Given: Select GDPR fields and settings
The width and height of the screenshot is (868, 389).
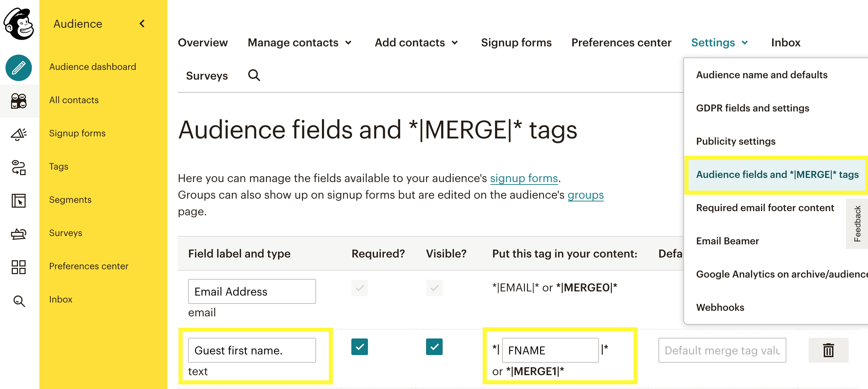Looking at the screenshot, I should pos(752,108).
